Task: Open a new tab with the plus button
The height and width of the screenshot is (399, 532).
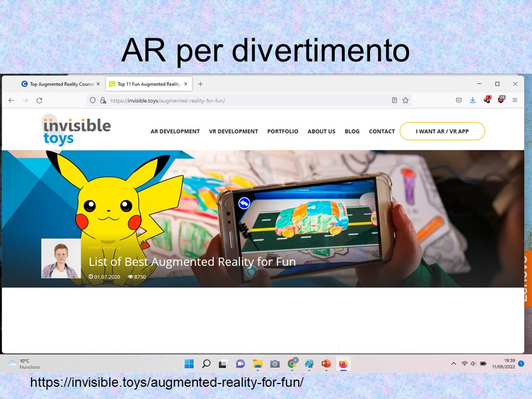Action: pos(200,84)
